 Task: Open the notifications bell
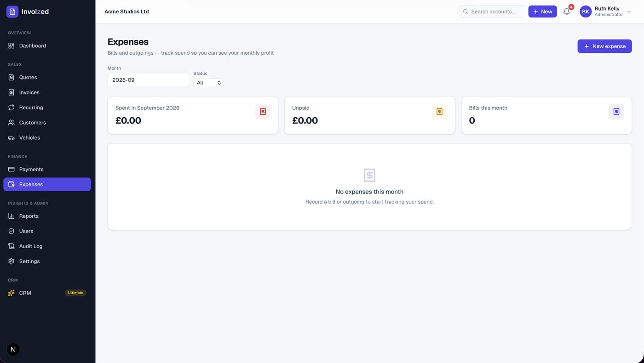(x=567, y=11)
